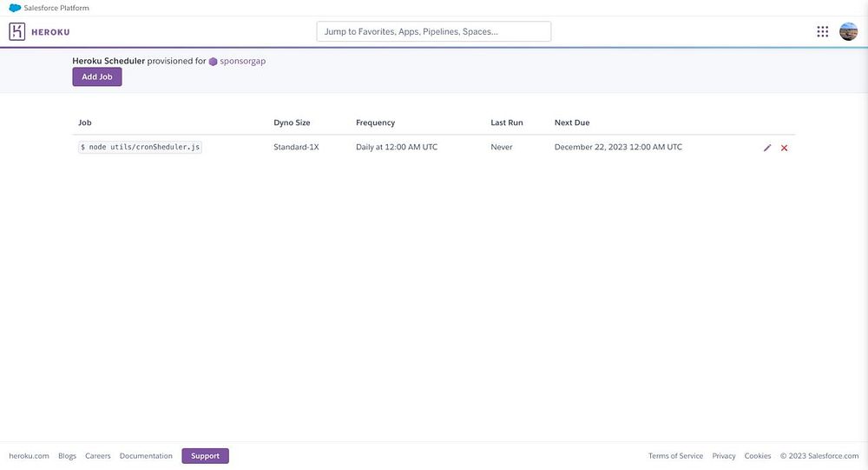Click 'Daily at 12:00 AM UTC' frequency cell
The height and width of the screenshot is (470, 868).
(x=397, y=147)
